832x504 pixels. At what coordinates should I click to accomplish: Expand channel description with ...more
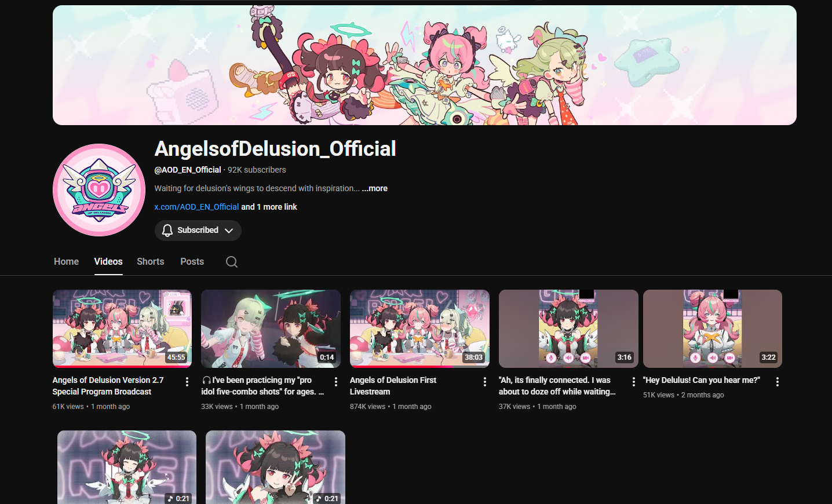(374, 188)
